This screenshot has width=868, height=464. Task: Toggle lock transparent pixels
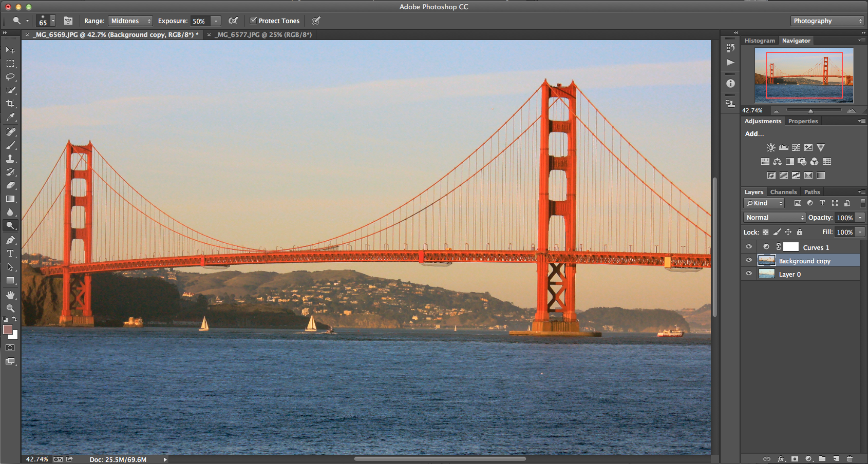[x=765, y=232]
